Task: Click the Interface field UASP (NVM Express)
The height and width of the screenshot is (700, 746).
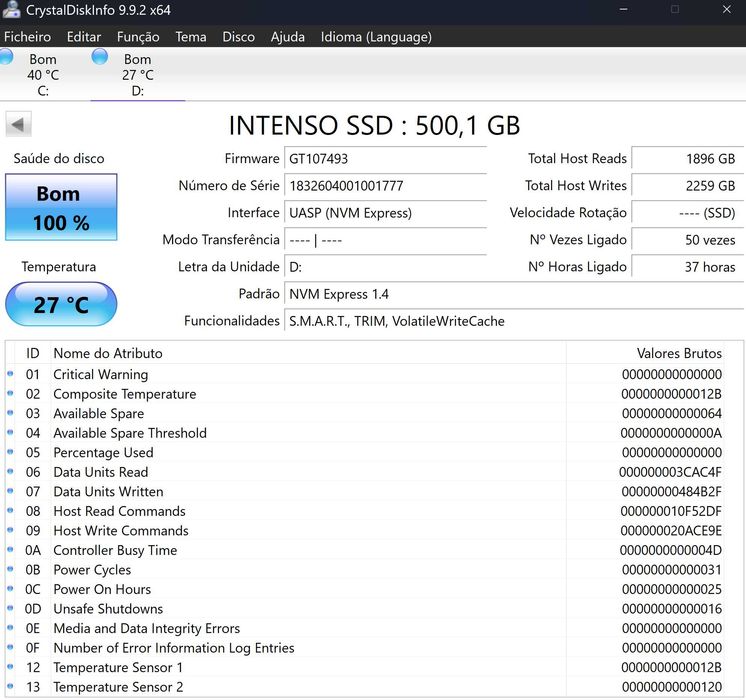Action: pos(385,213)
